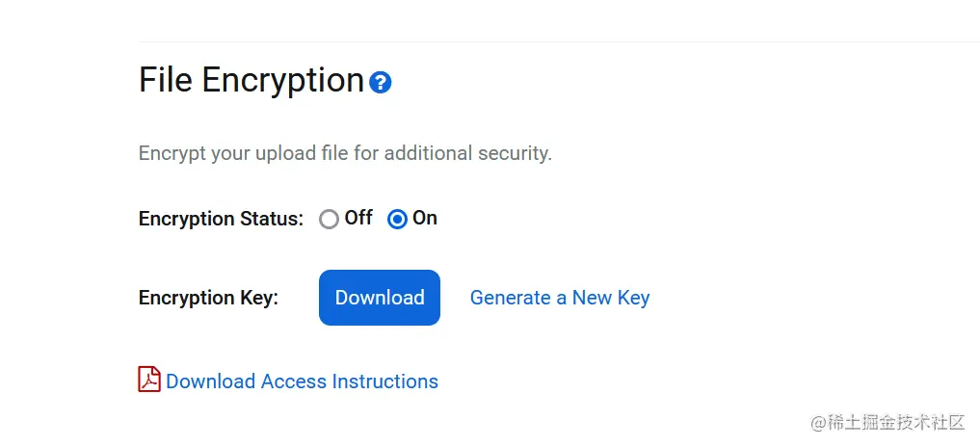Open the Download Access Instructions link
The image size is (980, 447).
click(x=302, y=381)
